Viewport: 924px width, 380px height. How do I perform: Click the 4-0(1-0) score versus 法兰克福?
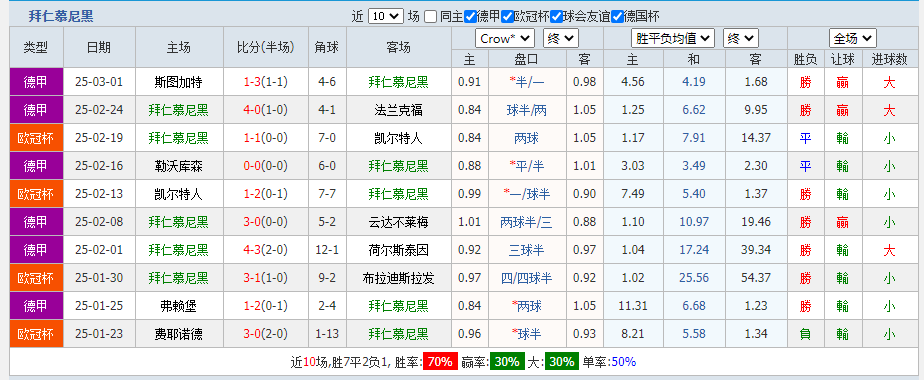266,110
